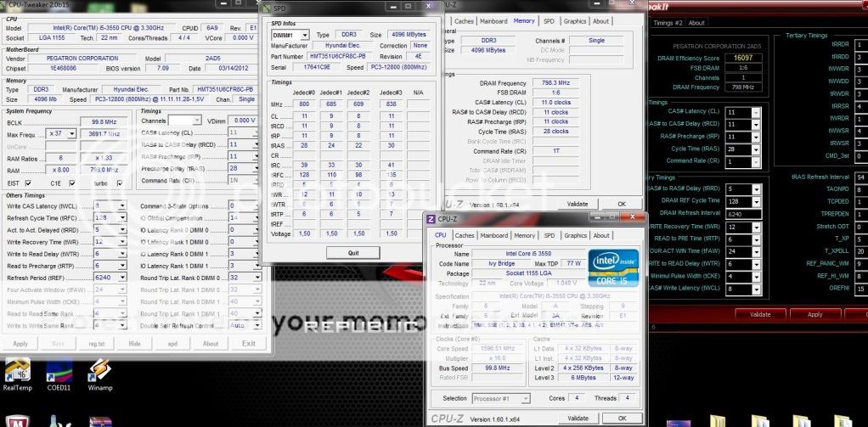
Task: Click Validate in the lower CPU-Z window
Action: point(578,418)
